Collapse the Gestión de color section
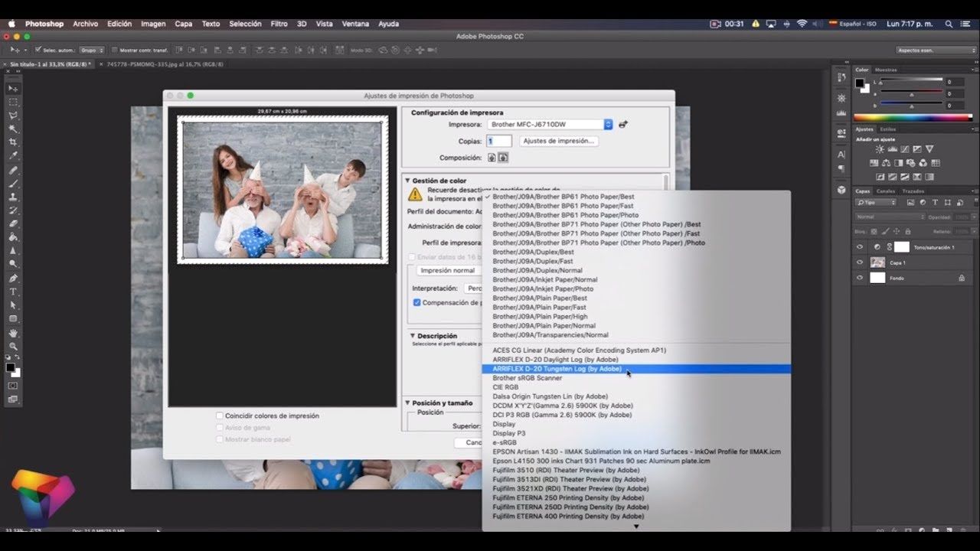 coord(408,181)
